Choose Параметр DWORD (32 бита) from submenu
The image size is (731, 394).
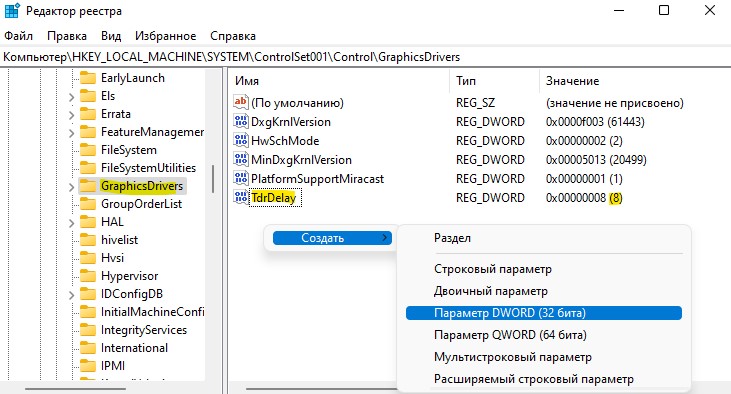pyautogui.click(x=544, y=313)
